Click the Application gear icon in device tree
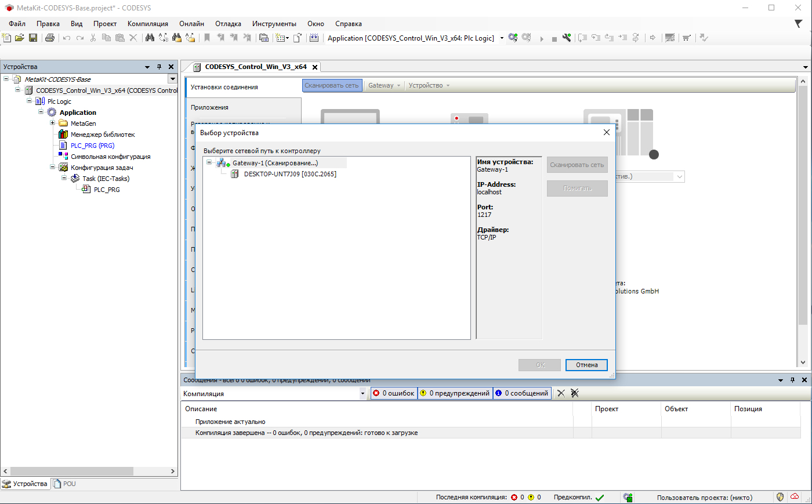Viewport: 812px width, 504px height. pos(52,113)
